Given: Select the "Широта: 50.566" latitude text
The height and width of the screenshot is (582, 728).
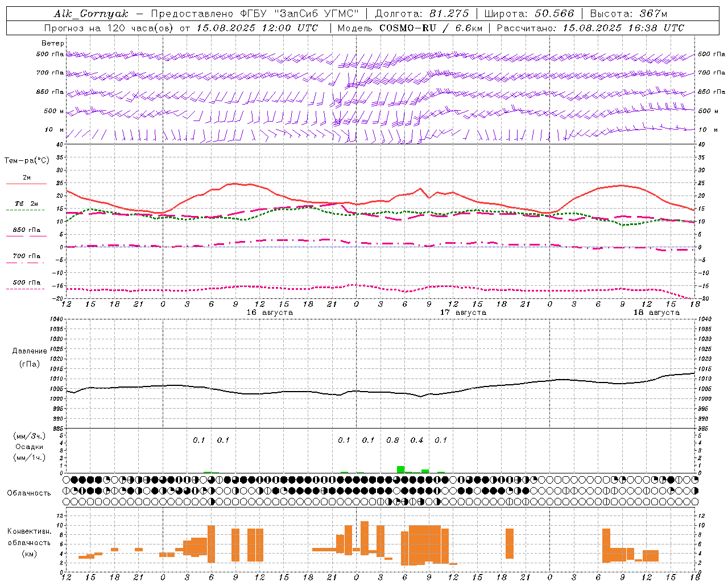Looking at the screenshot, I should pos(530,14).
